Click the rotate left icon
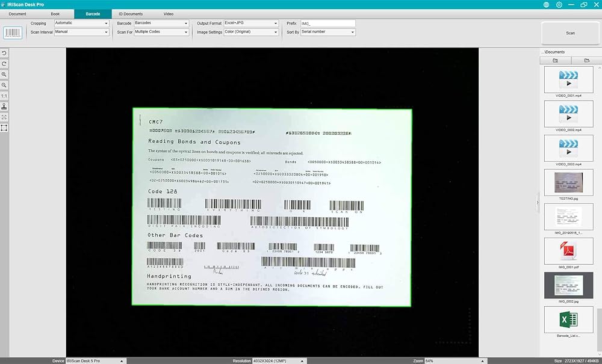Image resolution: width=602 pixels, height=364 pixels. coord(4,54)
